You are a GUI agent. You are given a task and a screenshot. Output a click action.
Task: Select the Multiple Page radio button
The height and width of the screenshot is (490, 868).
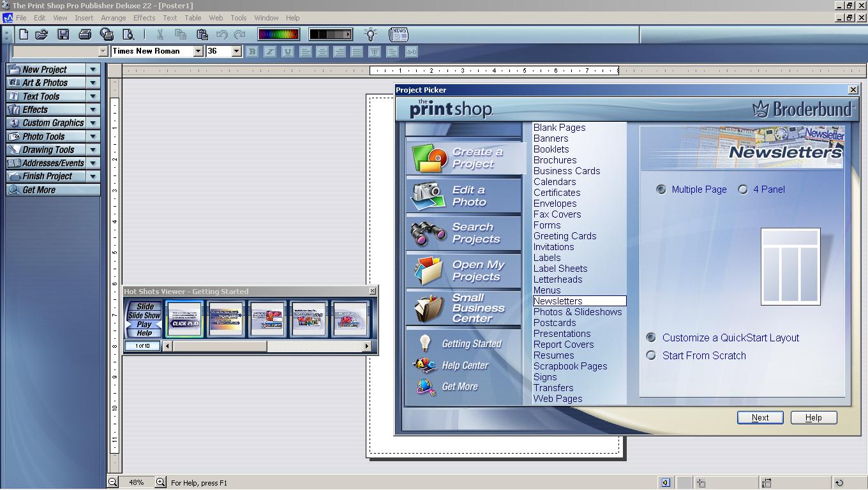pos(661,189)
